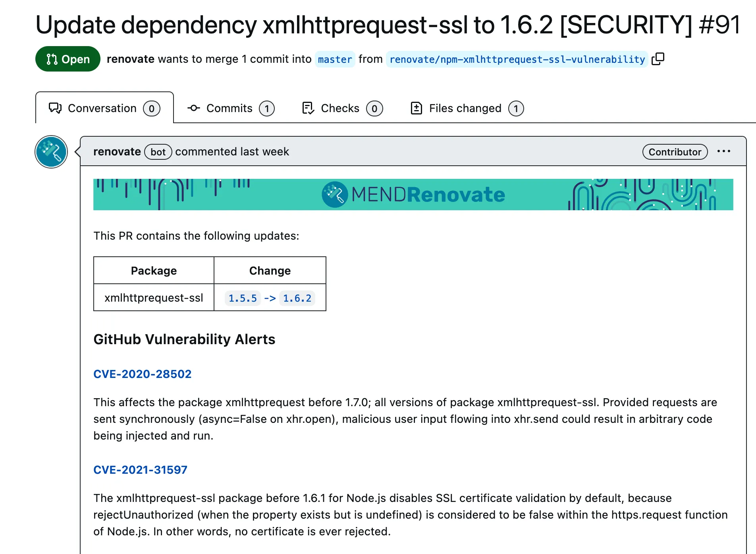Open the CVE-2021-31597 advisory link

141,469
